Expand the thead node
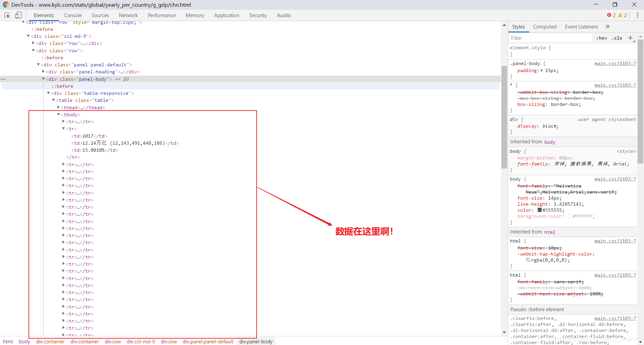This screenshot has height=345, width=644. [x=58, y=108]
